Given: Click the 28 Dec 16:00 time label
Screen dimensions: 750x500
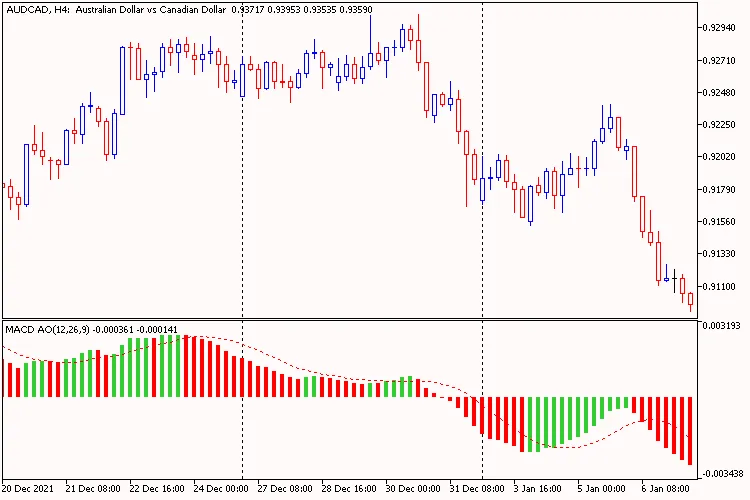Looking at the screenshot, I should [348, 490].
